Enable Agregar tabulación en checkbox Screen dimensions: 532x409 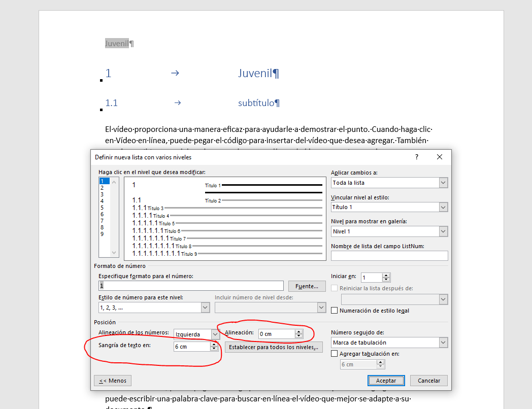click(334, 354)
